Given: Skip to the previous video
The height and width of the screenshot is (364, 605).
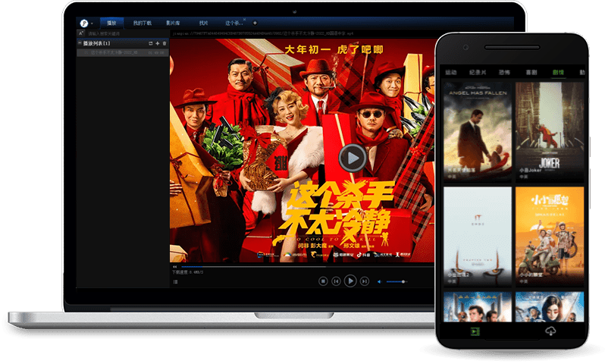Looking at the screenshot, I should (x=336, y=281).
